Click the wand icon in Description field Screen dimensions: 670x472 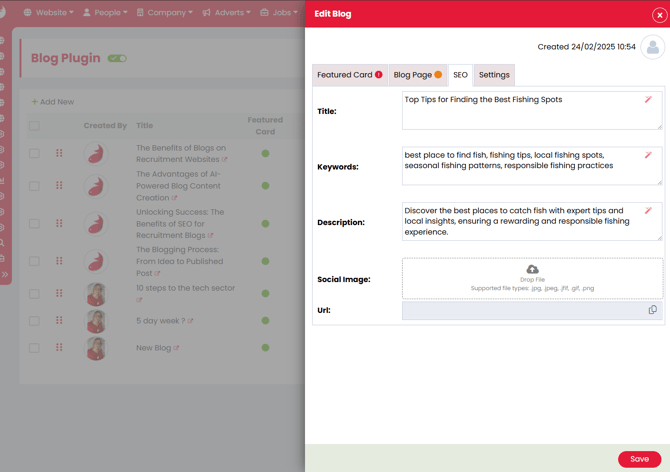pos(648,211)
